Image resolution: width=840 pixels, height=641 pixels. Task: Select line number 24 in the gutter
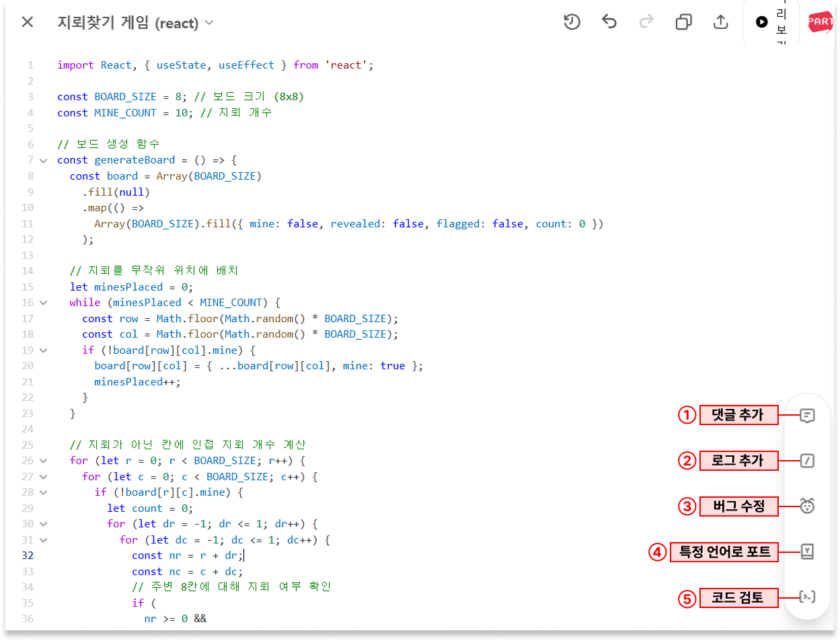point(28,429)
